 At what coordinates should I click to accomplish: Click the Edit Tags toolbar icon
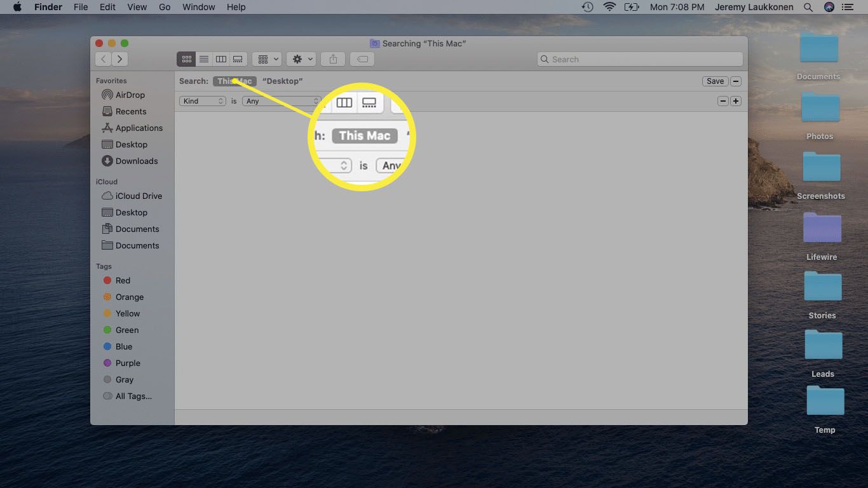[362, 59]
